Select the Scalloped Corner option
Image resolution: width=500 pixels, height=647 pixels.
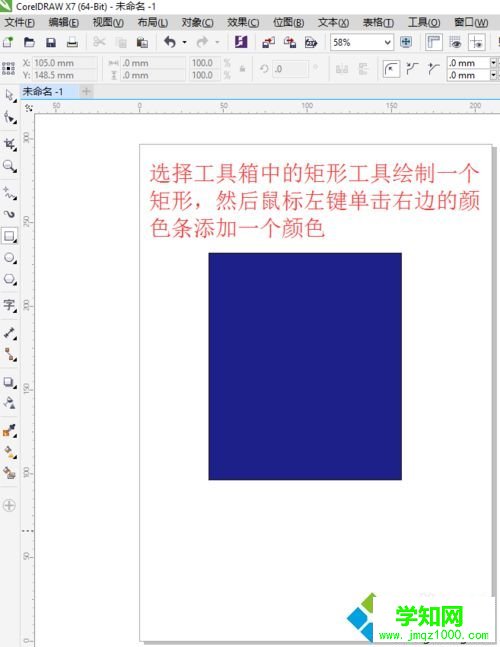click(412, 69)
